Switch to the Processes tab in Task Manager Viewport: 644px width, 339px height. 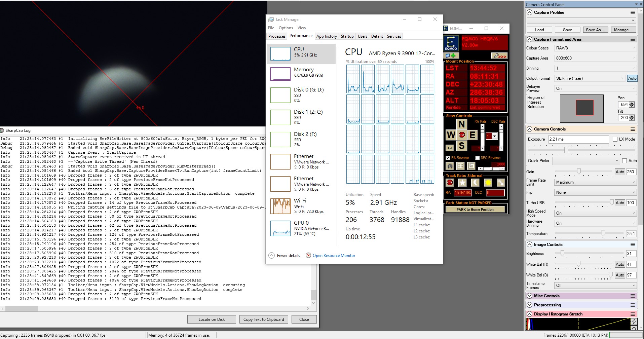tap(277, 36)
